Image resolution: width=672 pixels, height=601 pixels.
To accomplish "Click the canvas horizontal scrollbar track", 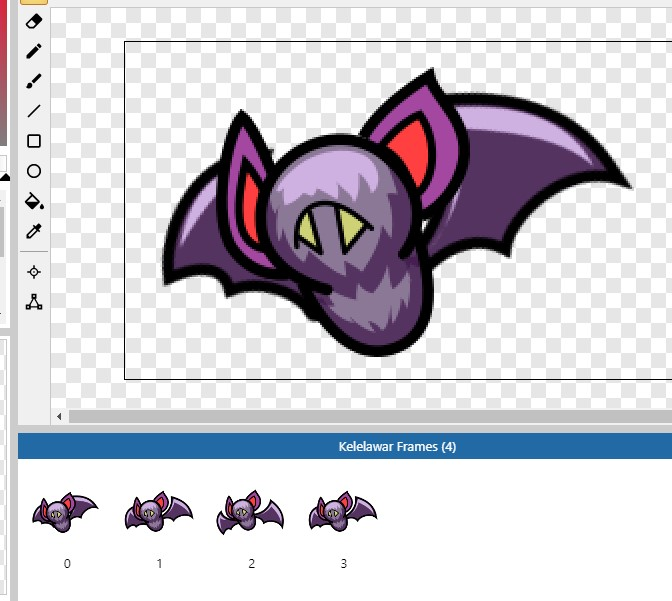I will pyautogui.click(x=370, y=416).
